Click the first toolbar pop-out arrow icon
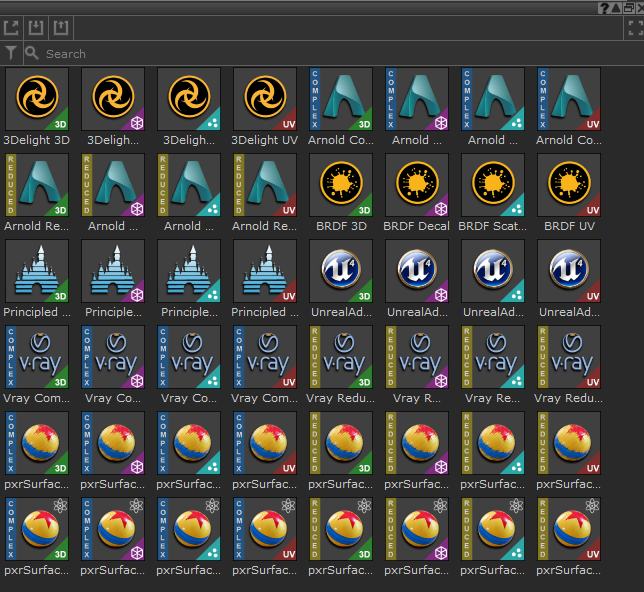The width and height of the screenshot is (644, 592). [12, 28]
